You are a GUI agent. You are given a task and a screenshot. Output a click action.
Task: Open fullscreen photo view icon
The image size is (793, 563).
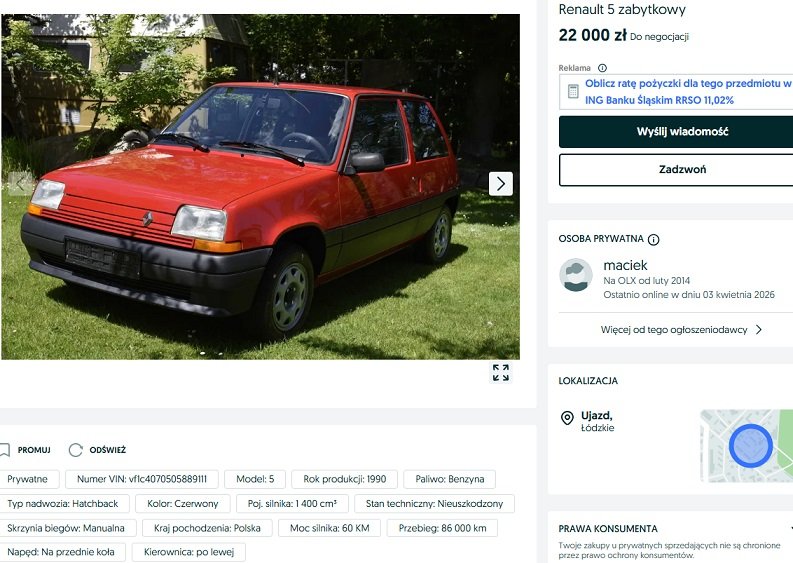pos(501,372)
